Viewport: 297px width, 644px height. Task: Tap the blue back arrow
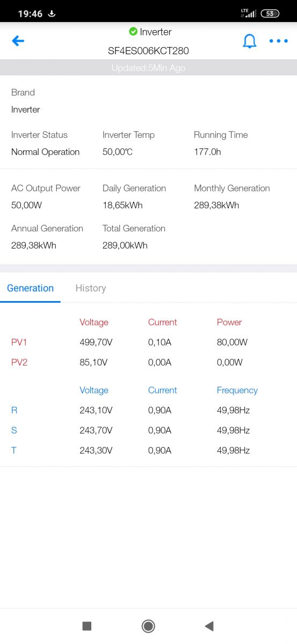[x=18, y=41]
